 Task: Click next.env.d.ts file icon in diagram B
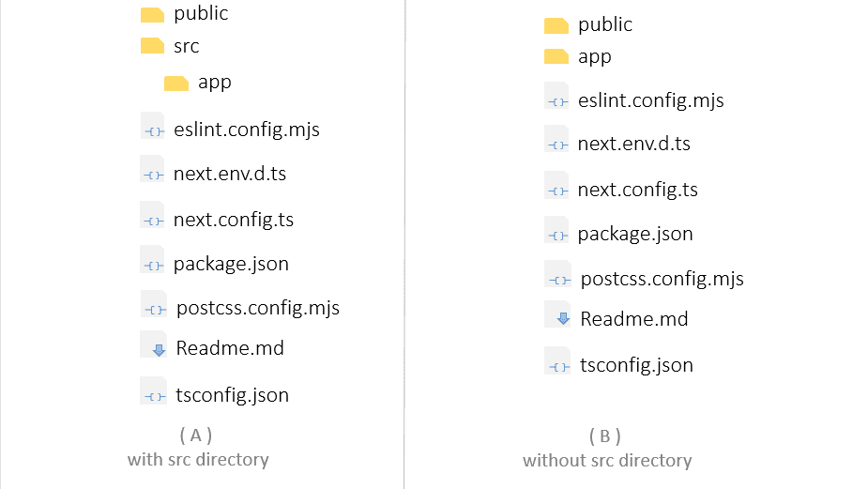pos(556,139)
